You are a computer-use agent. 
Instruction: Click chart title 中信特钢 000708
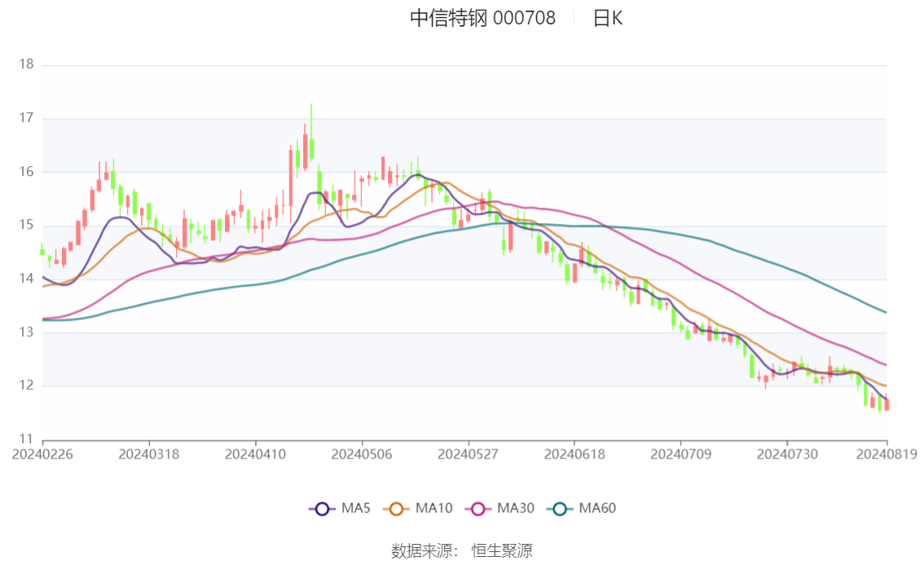482,18
